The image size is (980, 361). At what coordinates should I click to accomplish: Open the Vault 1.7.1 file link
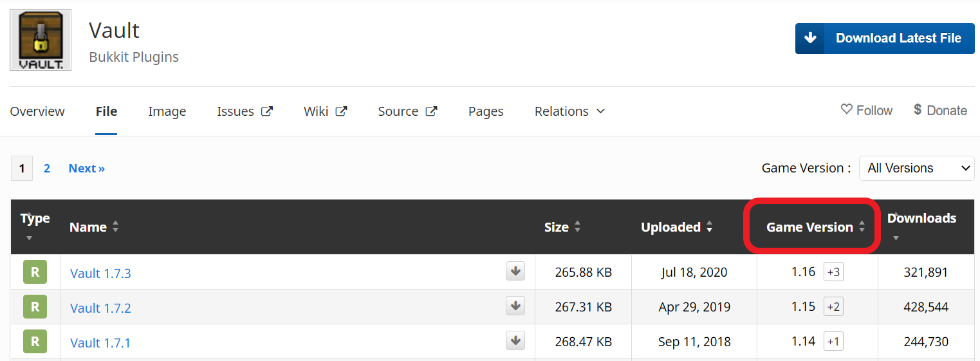click(x=100, y=343)
